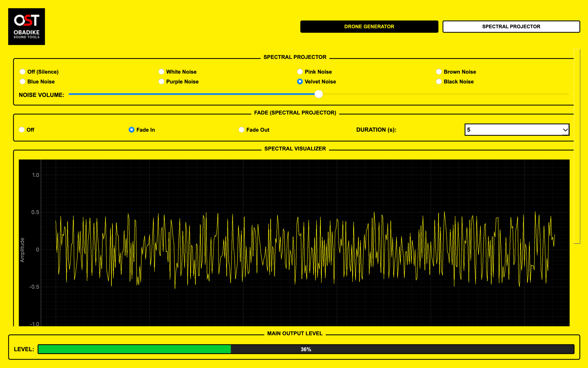
Task: Select Purple Noise
Action: click(161, 82)
